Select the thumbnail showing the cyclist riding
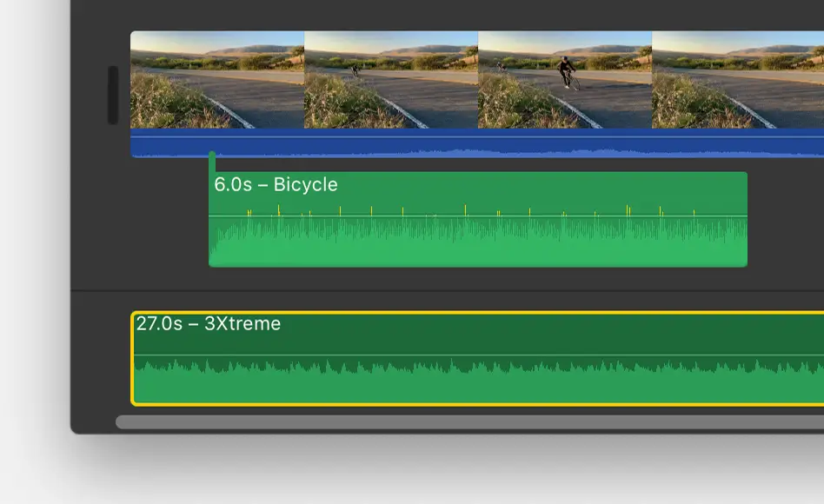Viewport: 824px width, 504px height. (x=565, y=78)
